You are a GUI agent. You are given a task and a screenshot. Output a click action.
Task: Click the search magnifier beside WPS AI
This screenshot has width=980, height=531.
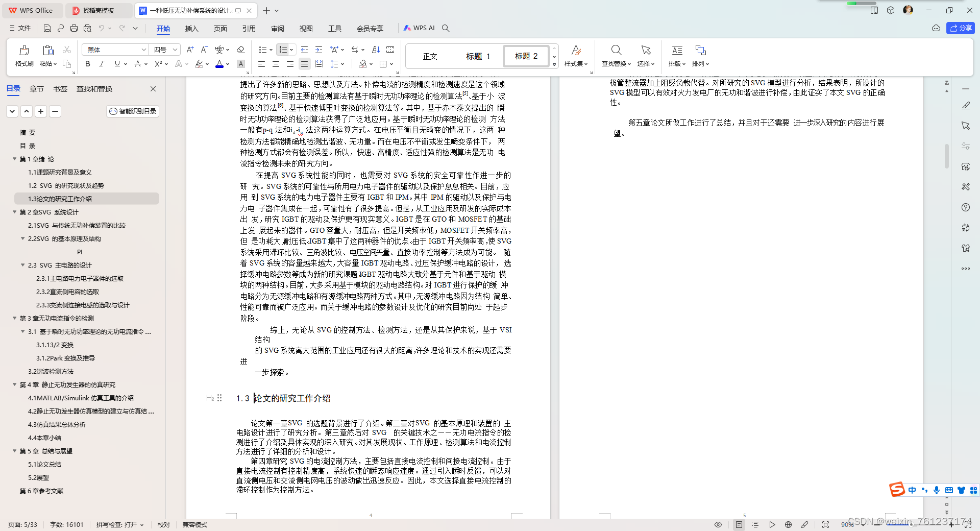446,28
